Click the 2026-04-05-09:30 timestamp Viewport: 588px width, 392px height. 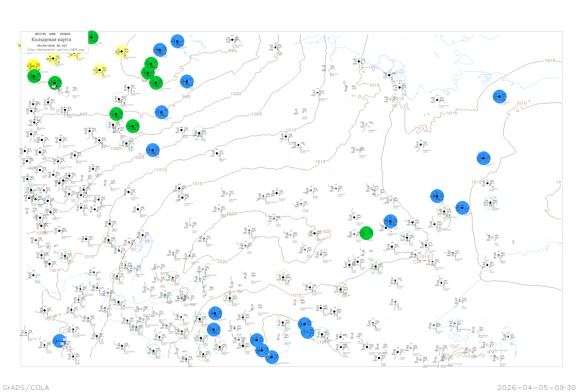(536, 387)
